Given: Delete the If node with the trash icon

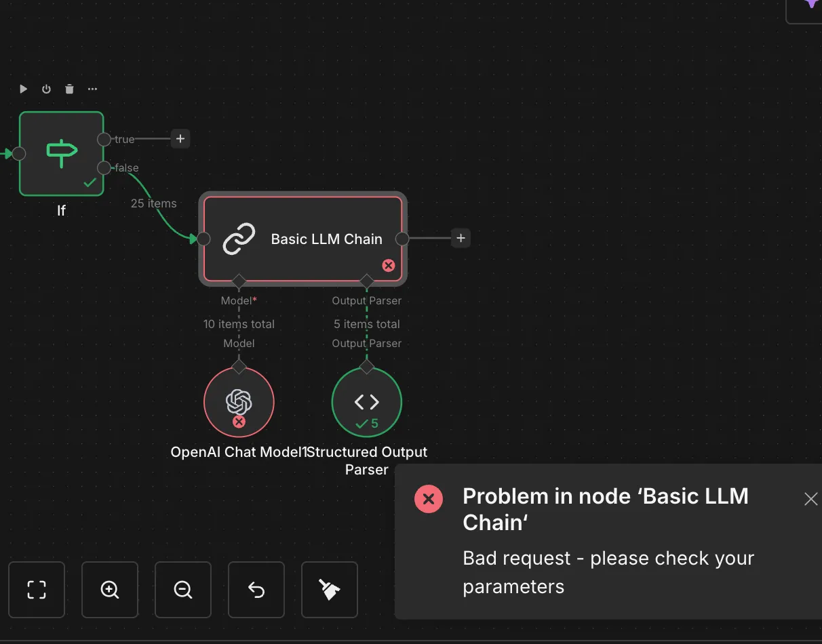Looking at the screenshot, I should click(x=69, y=89).
